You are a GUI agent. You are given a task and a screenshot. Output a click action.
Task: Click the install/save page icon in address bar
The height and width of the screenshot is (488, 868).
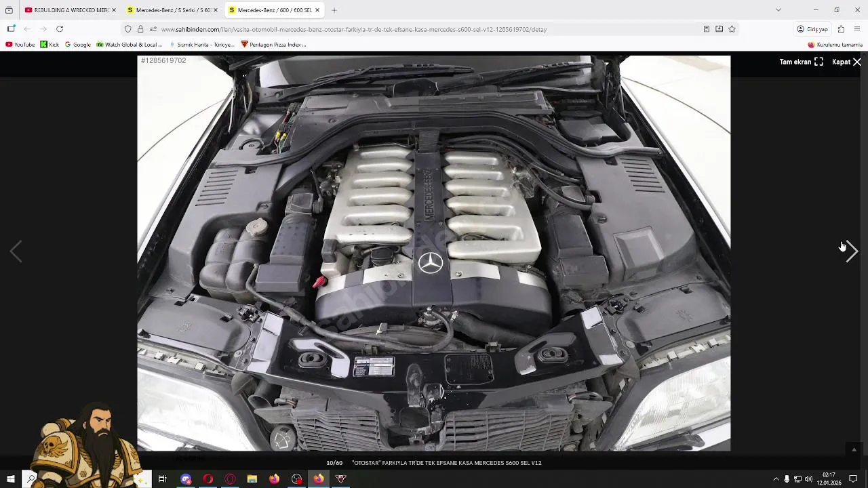pyautogui.click(x=719, y=29)
